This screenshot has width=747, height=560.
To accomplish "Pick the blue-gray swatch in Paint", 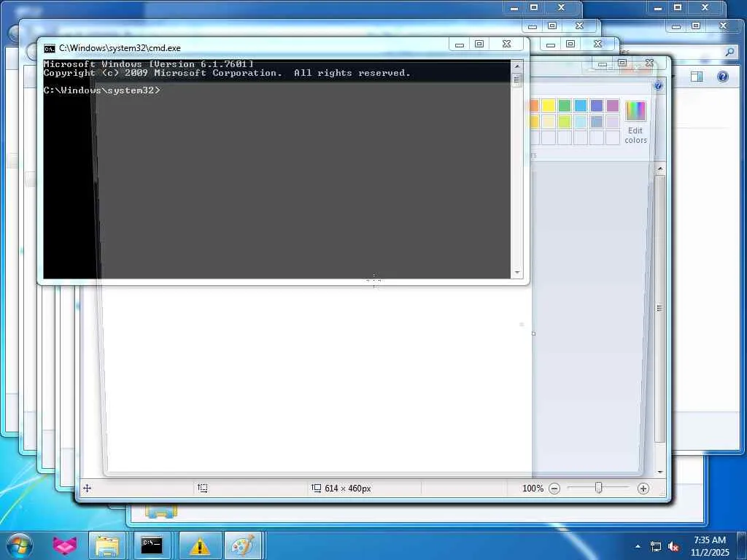I will tap(597, 122).
